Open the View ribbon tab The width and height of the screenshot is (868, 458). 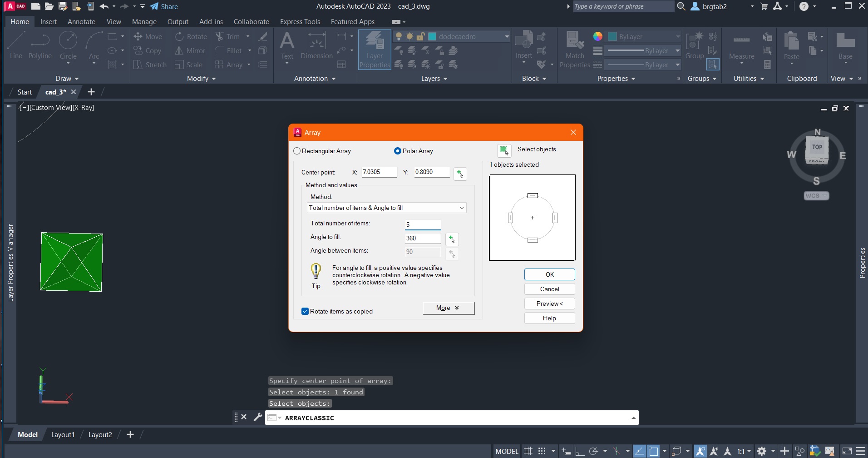[113, 21]
